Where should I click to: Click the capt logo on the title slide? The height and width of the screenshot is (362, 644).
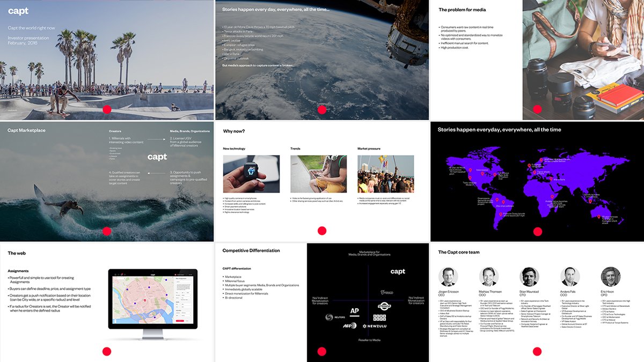tap(18, 11)
